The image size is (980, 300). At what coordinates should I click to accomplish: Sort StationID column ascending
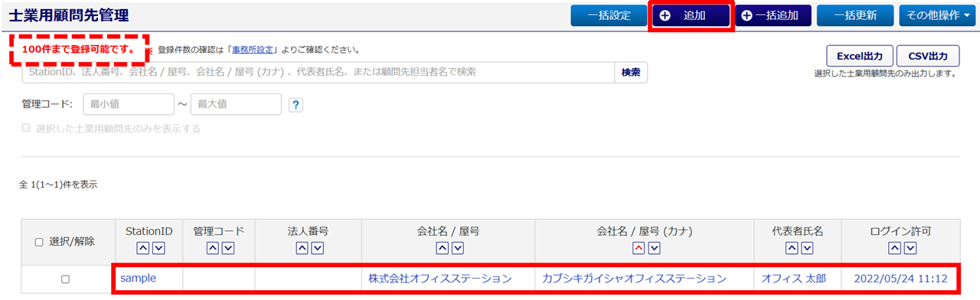point(142,248)
